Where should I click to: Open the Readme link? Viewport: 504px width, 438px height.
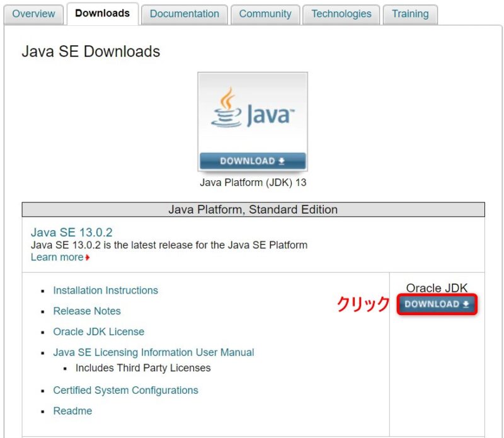coord(72,411)
